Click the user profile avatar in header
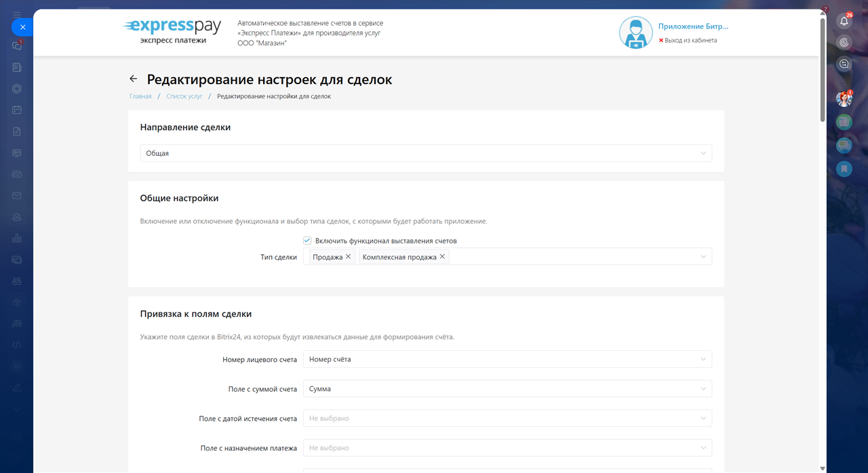Image resolution: width=868 pixels, height=473 pixels. pos(635,33)
